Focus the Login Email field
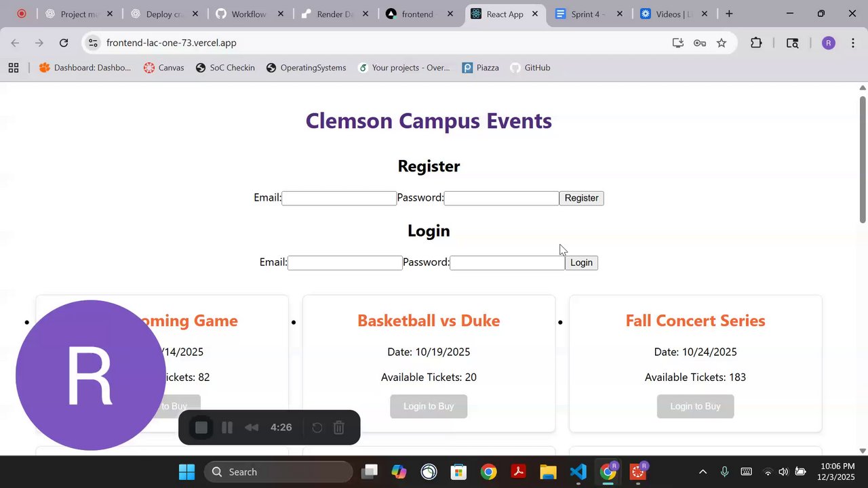 [345, 262]
